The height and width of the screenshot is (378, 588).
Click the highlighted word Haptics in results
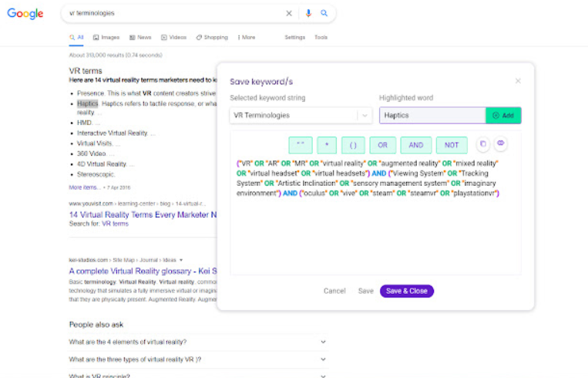87,103
